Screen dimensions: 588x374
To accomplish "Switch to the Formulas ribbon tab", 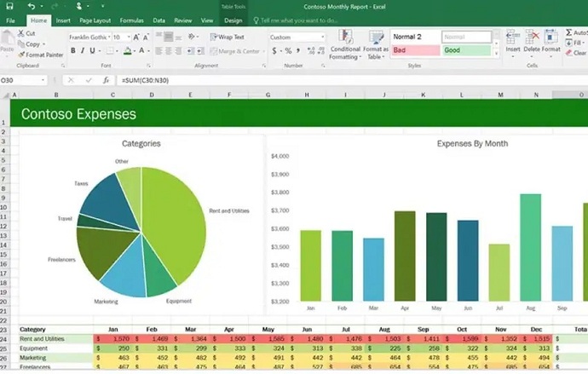I will tap(131, 20).
